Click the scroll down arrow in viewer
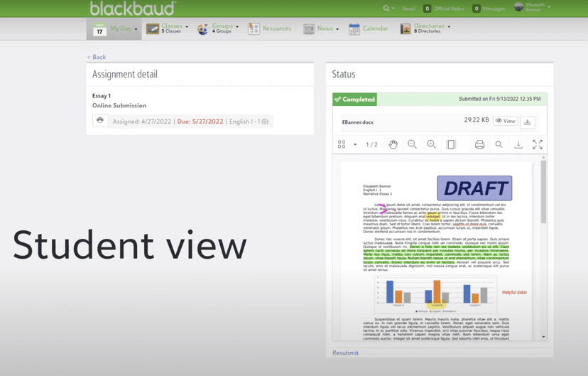588x376 pixels. [x=543, y=337]
